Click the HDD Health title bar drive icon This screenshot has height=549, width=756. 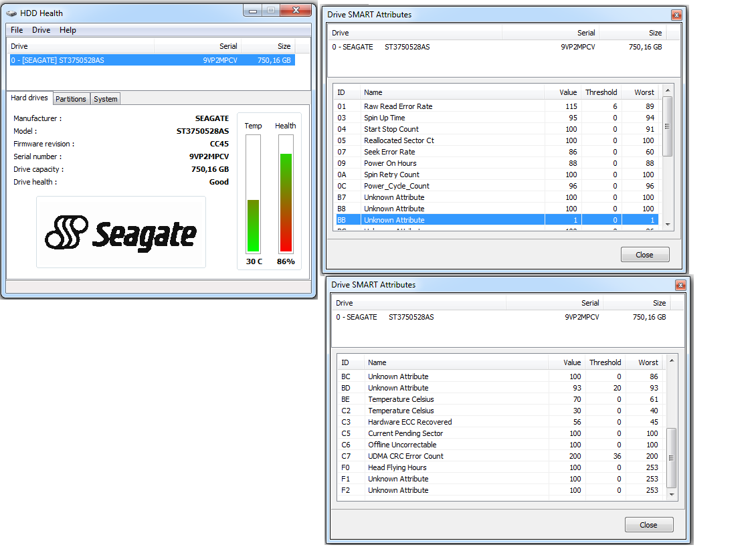pyautogui.click(x=11, y=13)
